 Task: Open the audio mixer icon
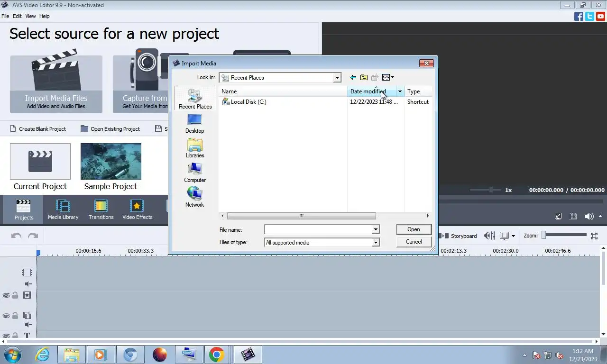[490, 236]
